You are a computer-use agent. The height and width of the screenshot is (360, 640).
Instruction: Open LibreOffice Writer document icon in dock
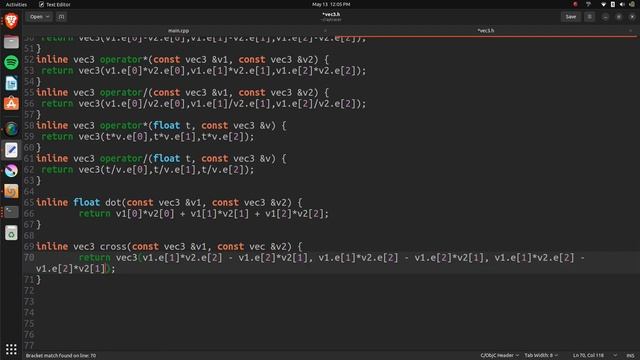tap(11, 83)
